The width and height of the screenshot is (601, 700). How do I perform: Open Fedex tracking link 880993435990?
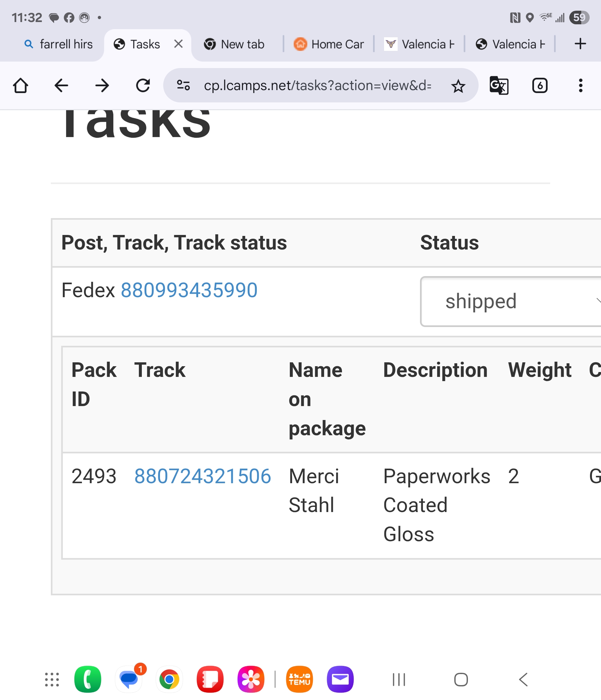pos(189,290)
